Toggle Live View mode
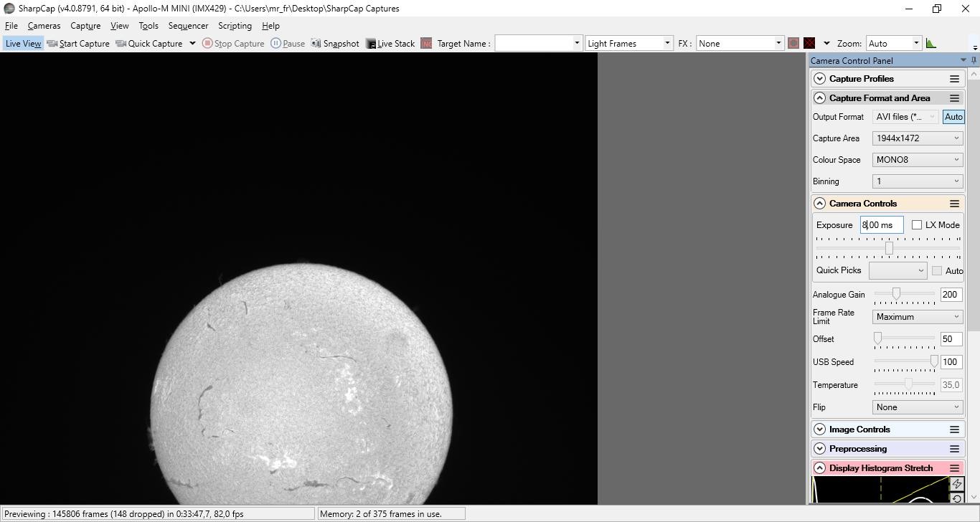This screenshot has height=522, width=980. click(x=23, y=43)
